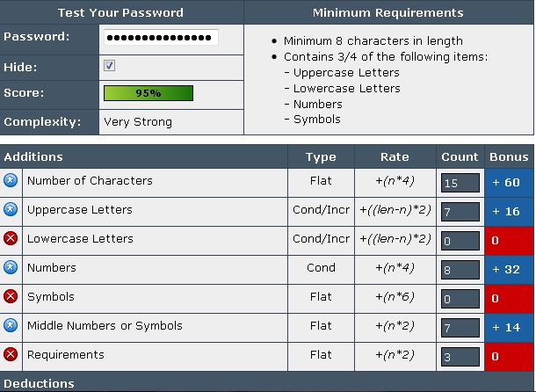Screen dimensions: 536x392
Task: Select the Symbols count box
Action: coord(460,299)
